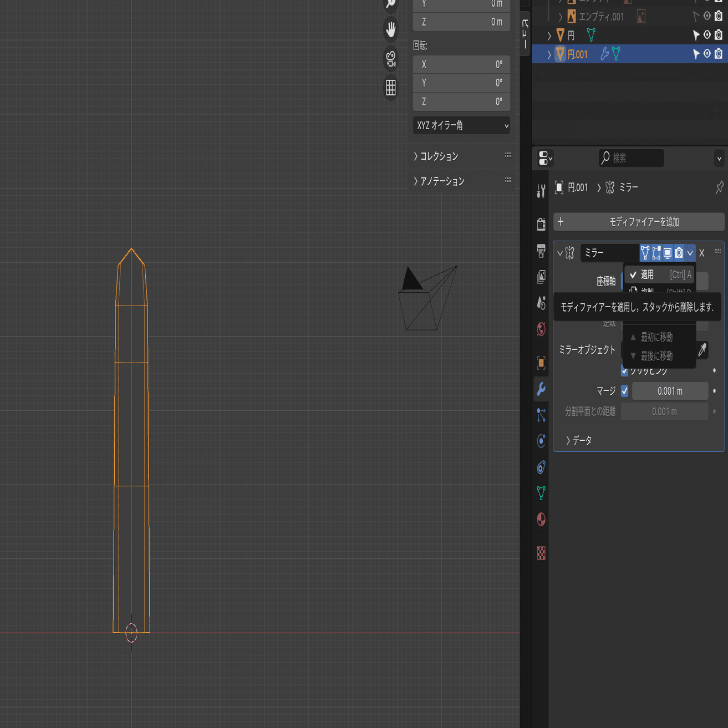Toggle render camera icon for 円.001

click(x=719, y=54)
